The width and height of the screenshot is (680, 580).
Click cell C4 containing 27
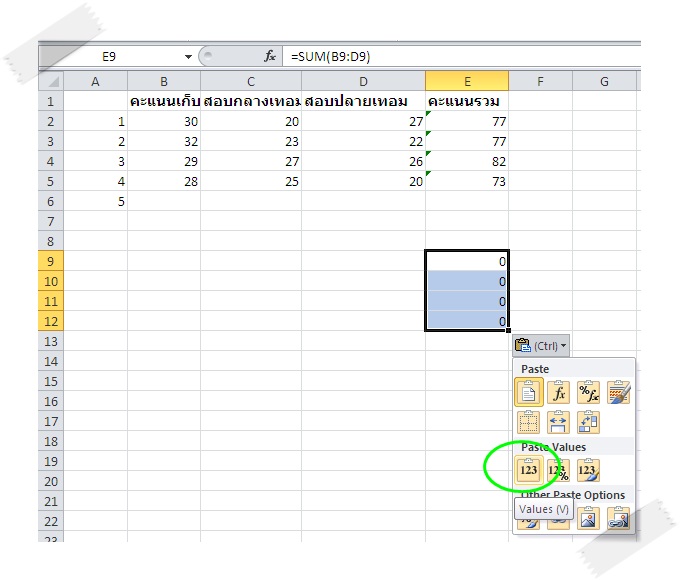click(x=251, y=161)
